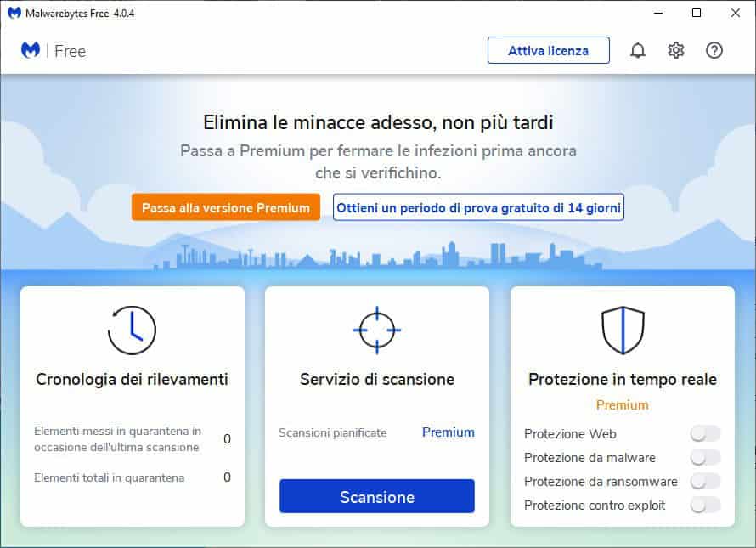
Task: Click the clock history icon
Action: click(132, 330)
